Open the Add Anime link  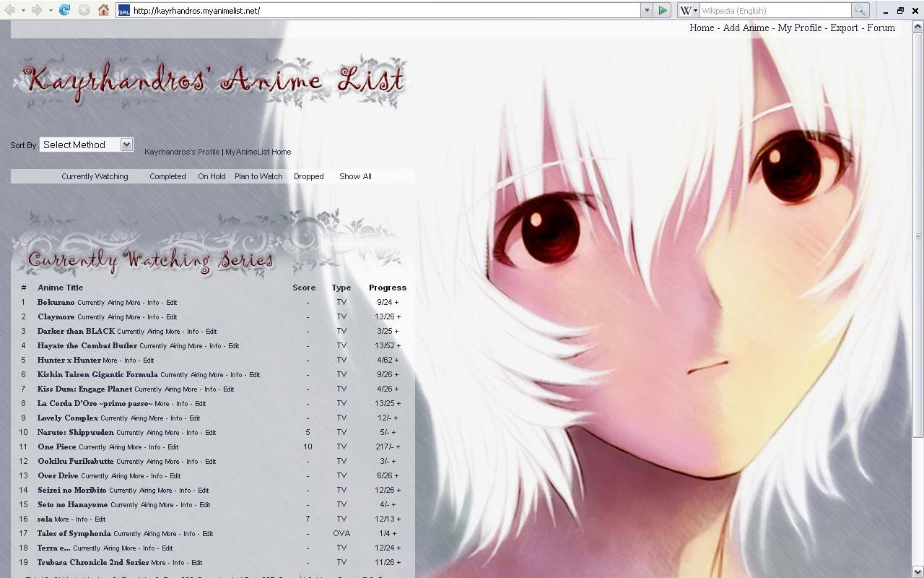click(x=746, y=27)
